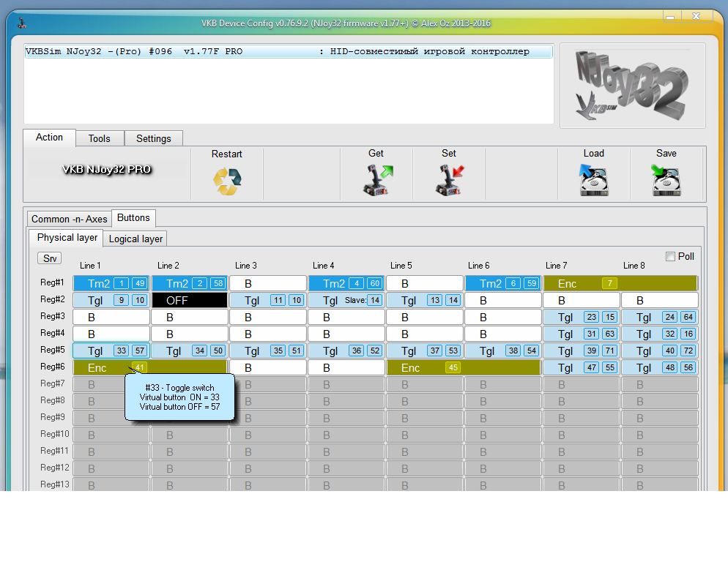The height and width of the screenshot is (562, 728).
Task: Click the B cell at Reg#3 Line 1
Action: pos(111,318)
